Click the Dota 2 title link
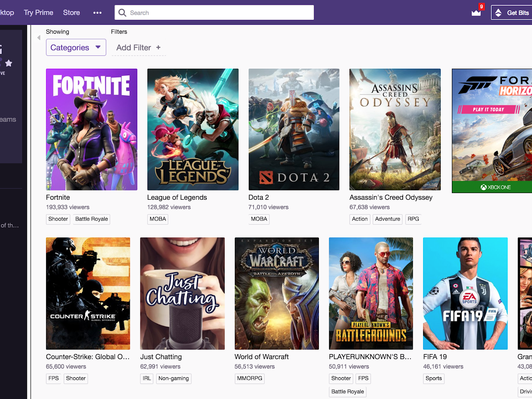Image resolution: width=532 pixels, height=399 pixels. (x=259, y=198)
